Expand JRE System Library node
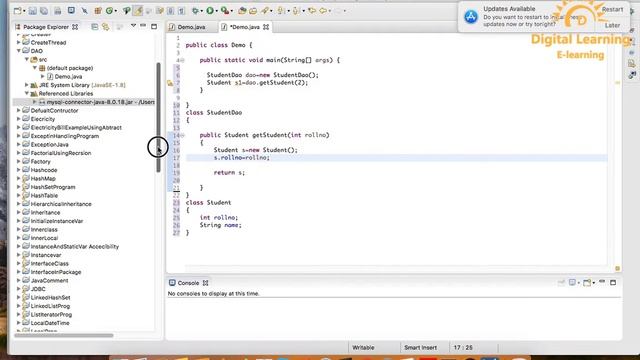Image resolution: width=640 pixels, height=360 pixels. 27,85
